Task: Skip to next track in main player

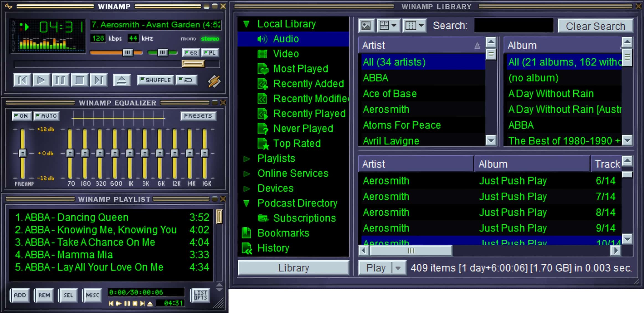Action: (x=98, y=81)
